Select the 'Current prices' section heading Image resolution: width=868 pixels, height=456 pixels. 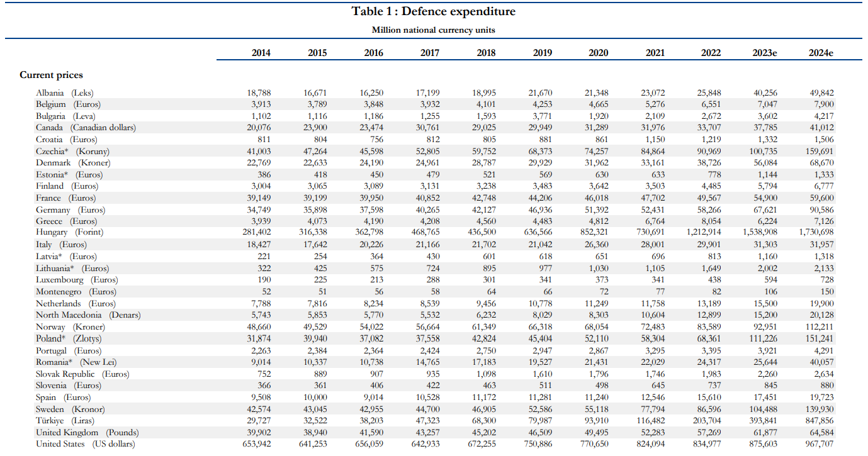(51, 75)
